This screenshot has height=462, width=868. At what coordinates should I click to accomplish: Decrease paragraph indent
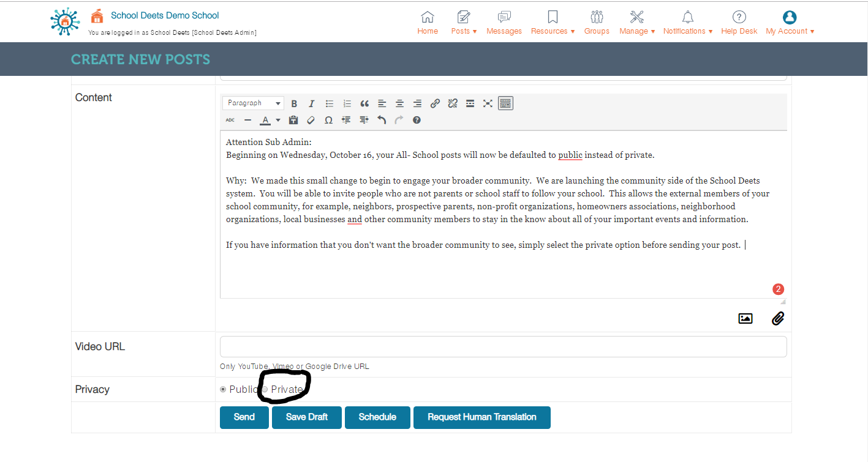(346, 120)
